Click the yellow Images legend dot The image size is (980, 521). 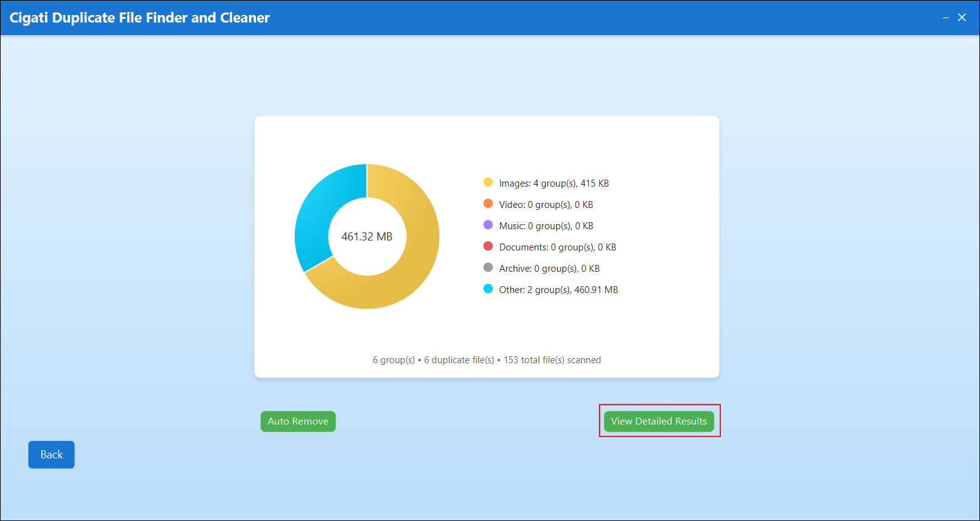click(488, 182)
